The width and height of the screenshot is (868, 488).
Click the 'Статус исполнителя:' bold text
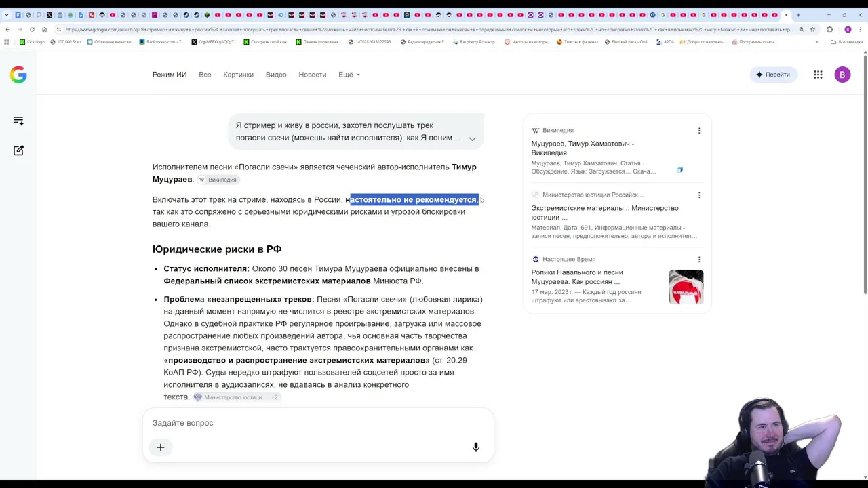coord(206,269)
